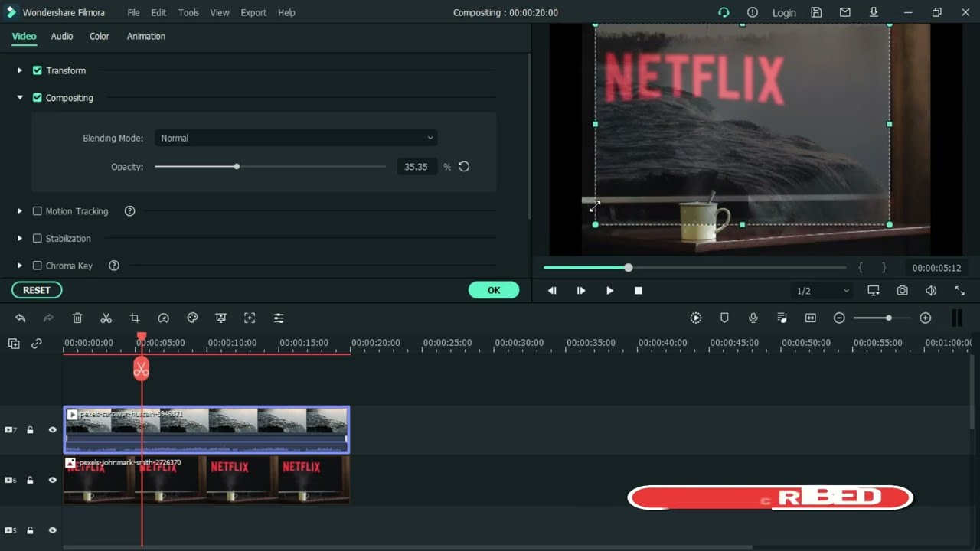Hide track 5 with eye icon
Screen dimensions: 980x551
click(x=53, y=530)
